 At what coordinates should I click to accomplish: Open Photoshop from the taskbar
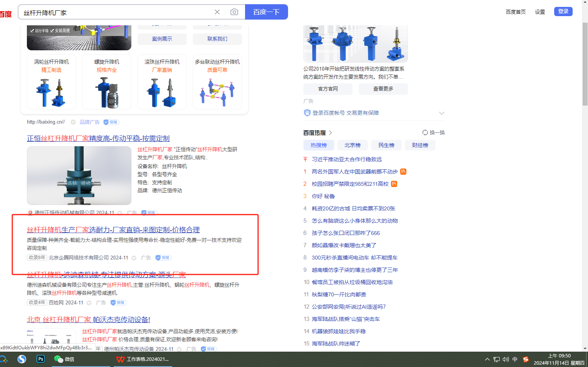(40, 359)
